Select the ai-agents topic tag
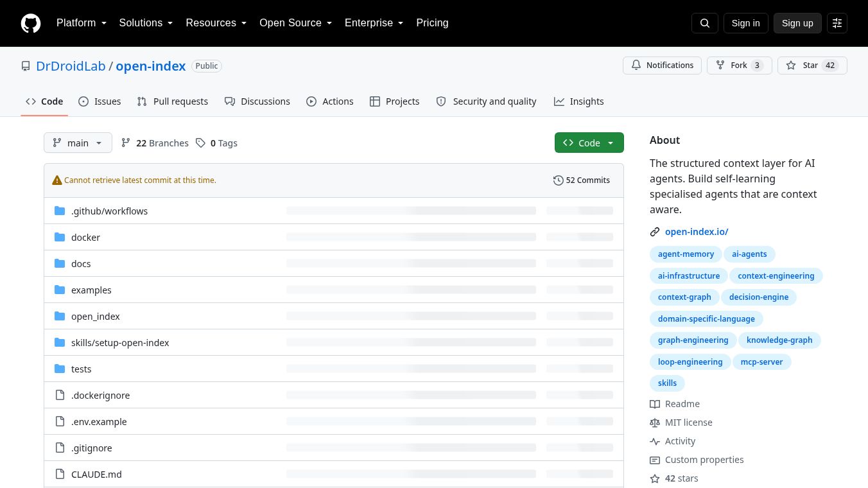868x488 pixels. (749, 254)
